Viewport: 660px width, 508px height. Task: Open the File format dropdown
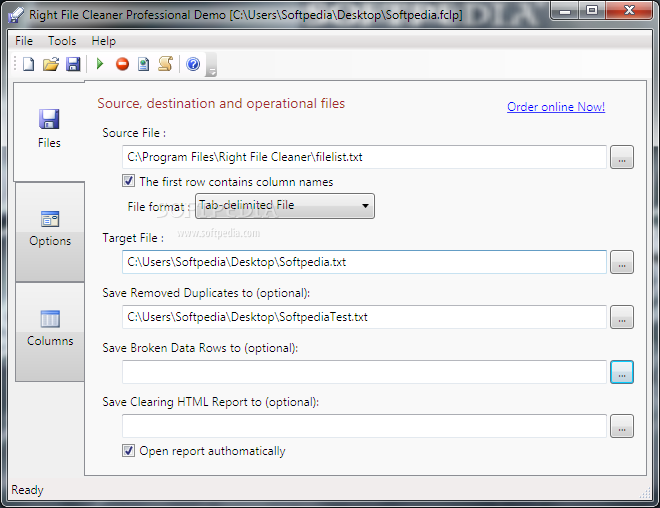(x=285, y=206)
